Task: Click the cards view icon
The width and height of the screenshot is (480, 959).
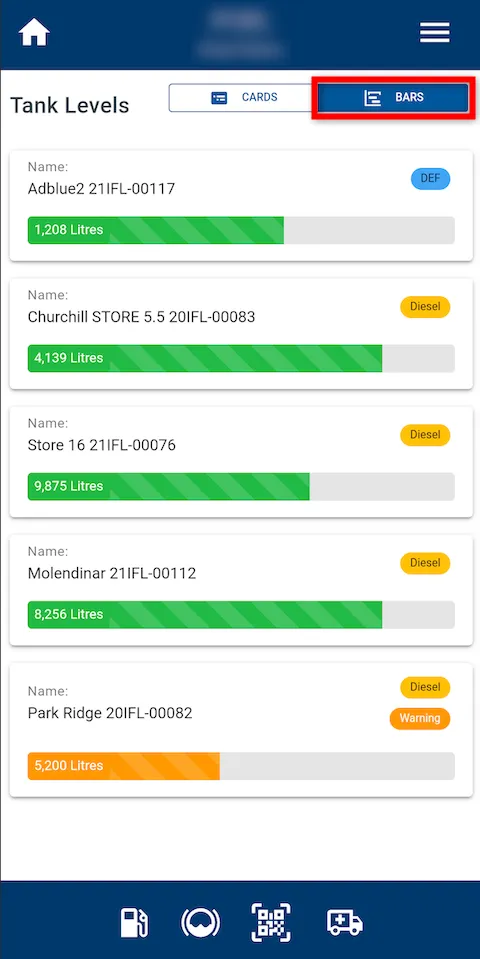Action: [x=219, y=98]
